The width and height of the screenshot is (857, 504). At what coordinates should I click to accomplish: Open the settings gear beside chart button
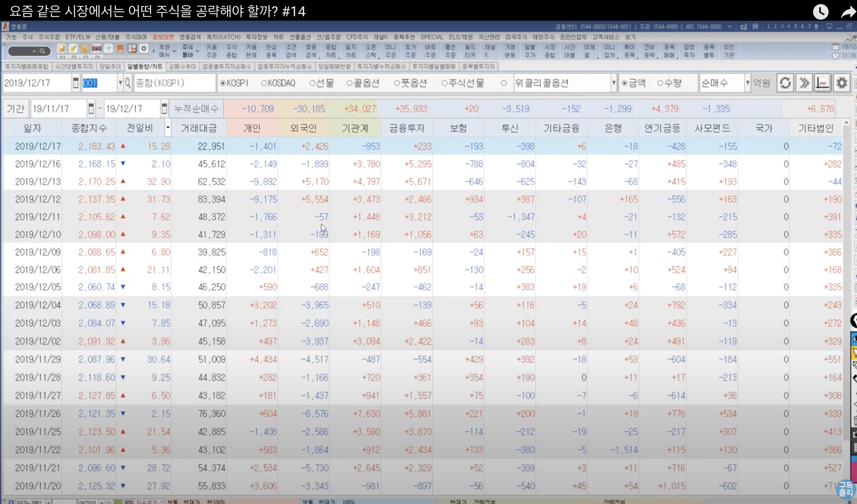click(841, 83)
